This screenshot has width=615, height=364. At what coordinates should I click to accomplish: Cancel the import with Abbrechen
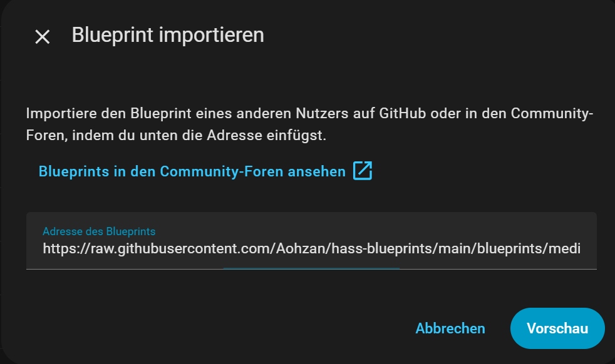[450, 328]
